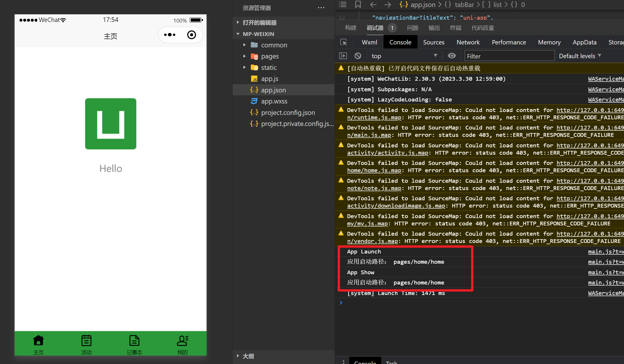
Task: Switch to the Wxml tab
Action: click(369, 42)
